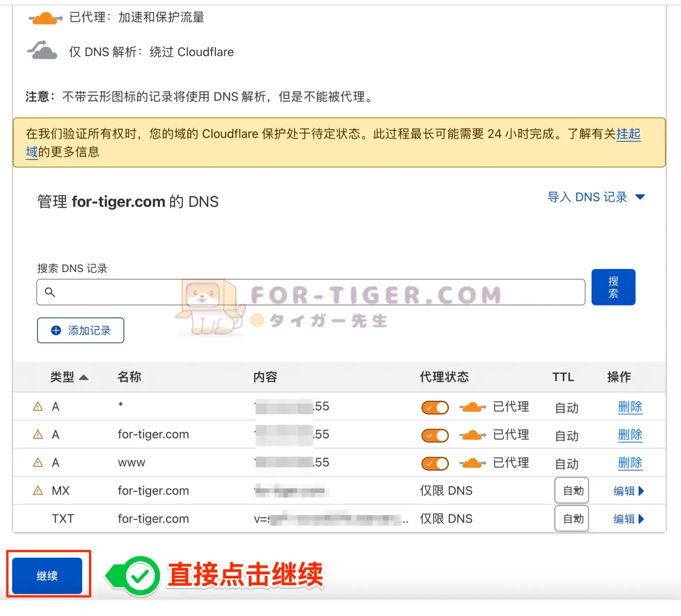This screenshot has width=681, height=616.
Task: Open the 导入 DNS 记录 dropdown
Action: (x=596, y=197)
